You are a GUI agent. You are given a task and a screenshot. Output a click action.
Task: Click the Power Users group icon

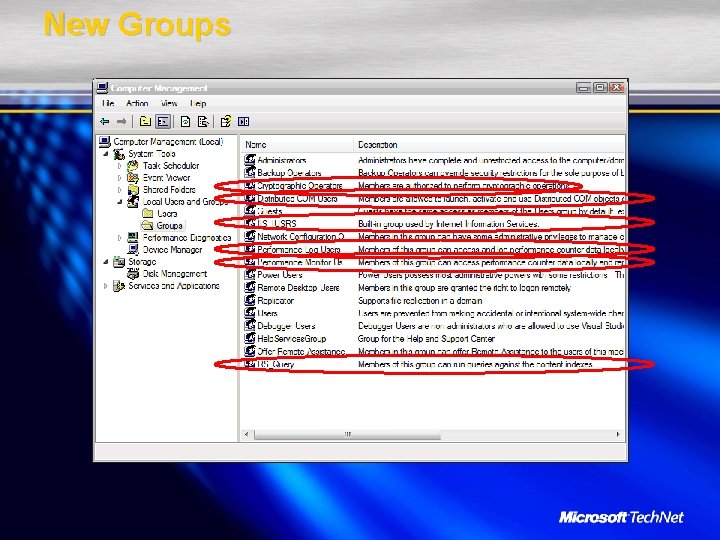click(249, 275)
